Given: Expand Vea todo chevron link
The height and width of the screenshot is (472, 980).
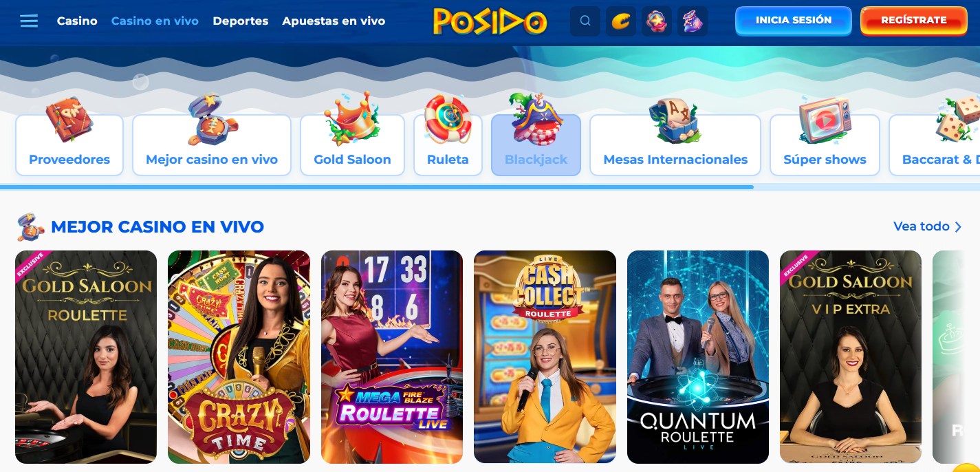Looking at the screenshot, I should [927, 226].
